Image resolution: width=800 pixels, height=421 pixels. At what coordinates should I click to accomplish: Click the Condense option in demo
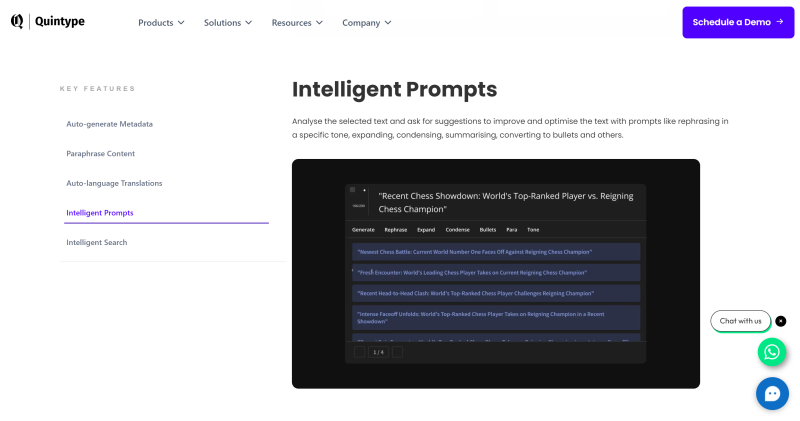pyautogui.click(x=459, y=230)
